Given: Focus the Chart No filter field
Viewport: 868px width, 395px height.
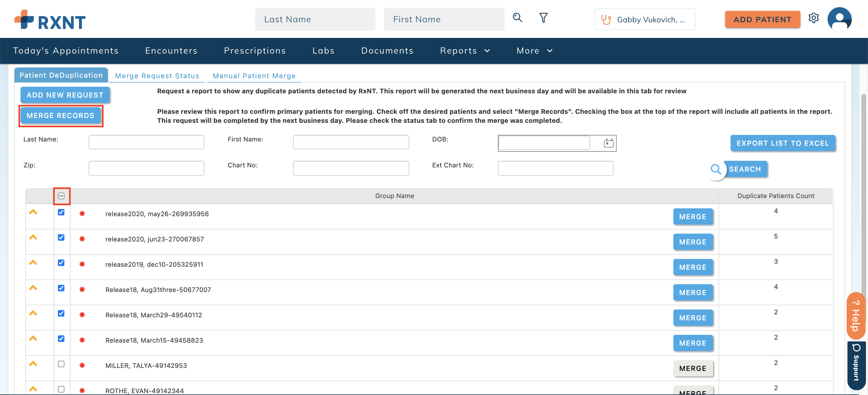Looking at the screenshot, I should click(x=351, y=168).
